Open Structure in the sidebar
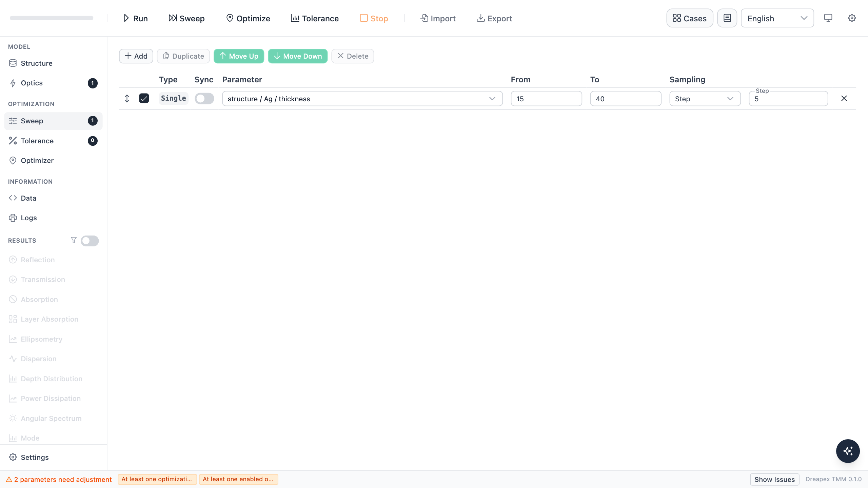This screenshot has width=868, height=488. [x=53, y=63]
